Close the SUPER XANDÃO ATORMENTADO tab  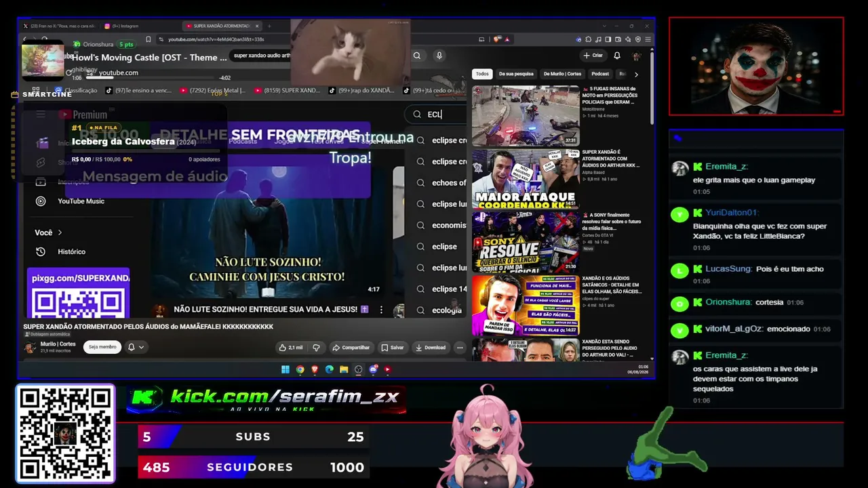tap(258, 26)
